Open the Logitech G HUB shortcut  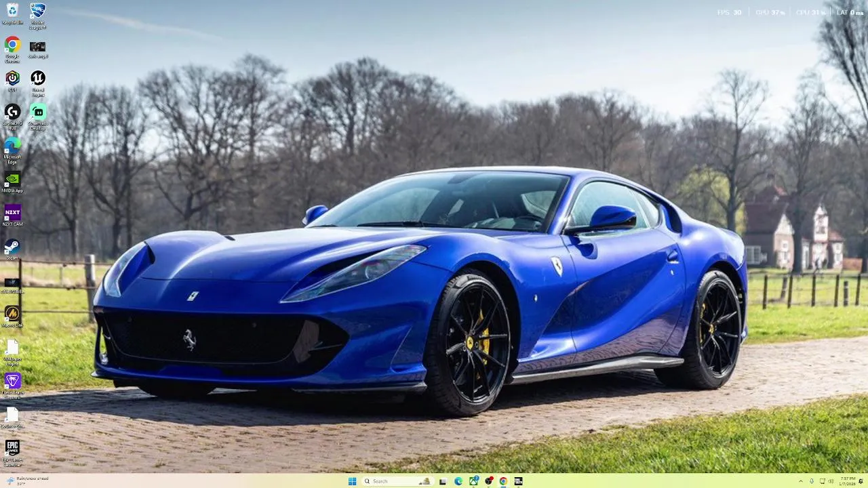tap(12, 116)
